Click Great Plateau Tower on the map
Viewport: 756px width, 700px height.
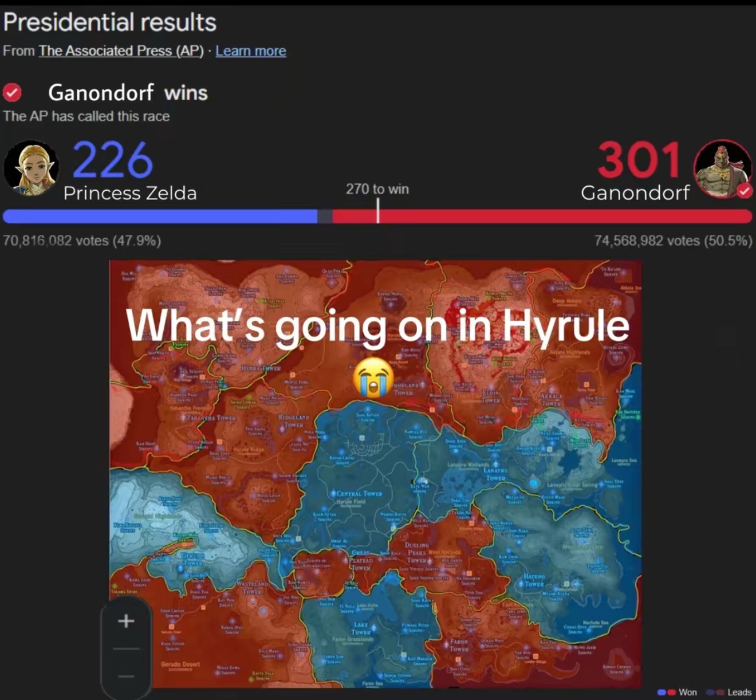tap(360, 560)
